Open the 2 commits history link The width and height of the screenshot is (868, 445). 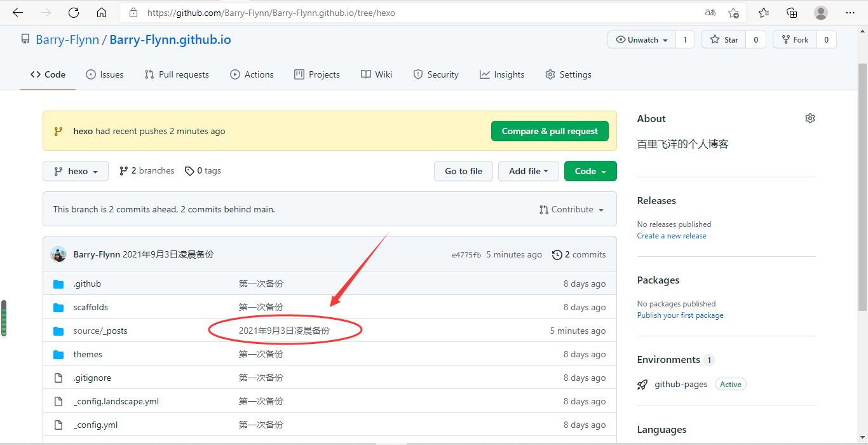click(x=579, y=255)
